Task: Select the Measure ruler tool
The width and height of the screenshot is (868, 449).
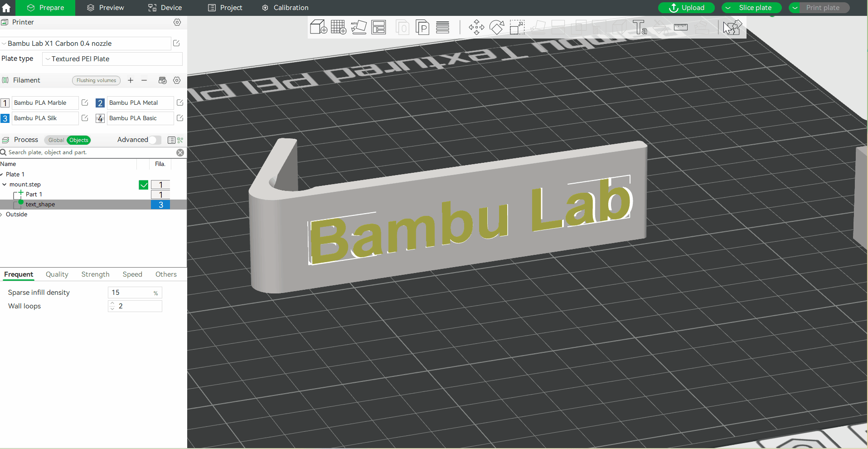Action: point(680,27)
